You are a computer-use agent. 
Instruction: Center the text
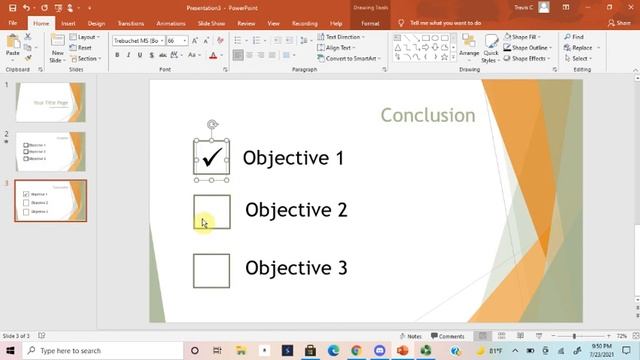[x=249, y=55]
